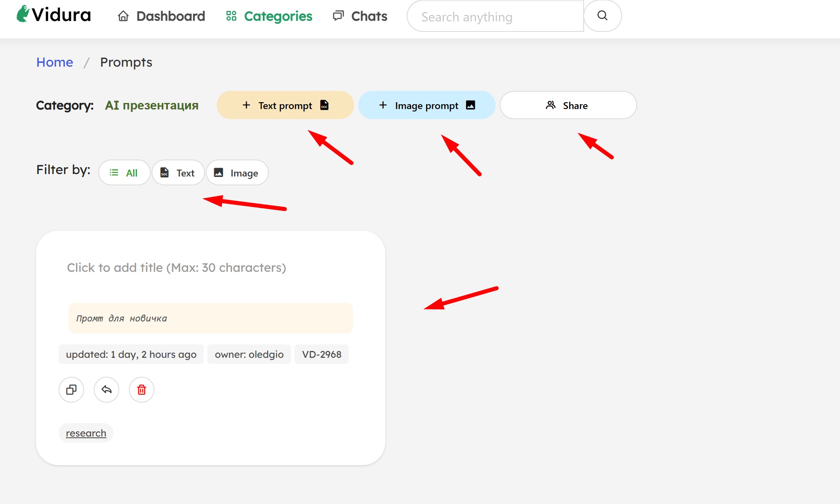Click the Chats speech bubble icon

point(338,16)
